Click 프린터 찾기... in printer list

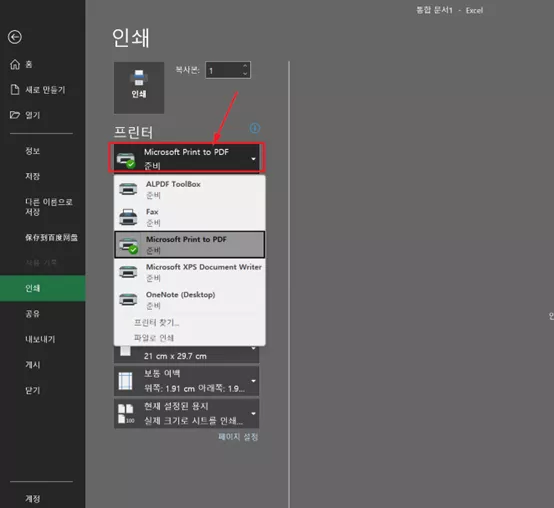(x=157, y=322)
